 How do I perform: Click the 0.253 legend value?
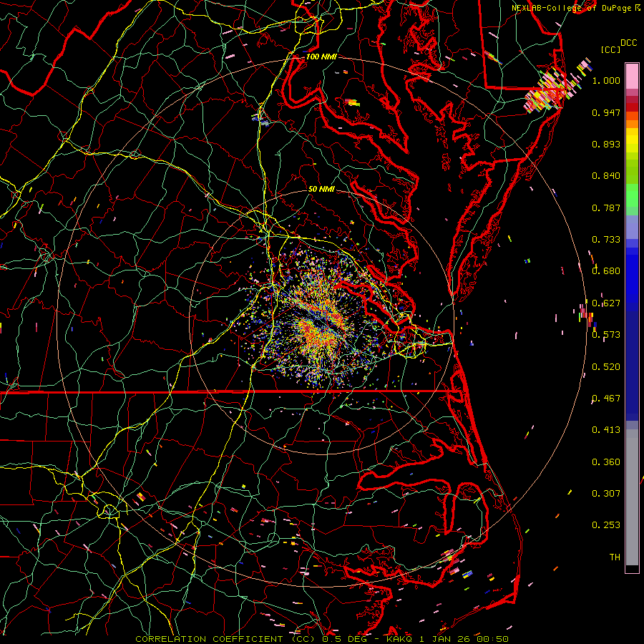point(606,525)
